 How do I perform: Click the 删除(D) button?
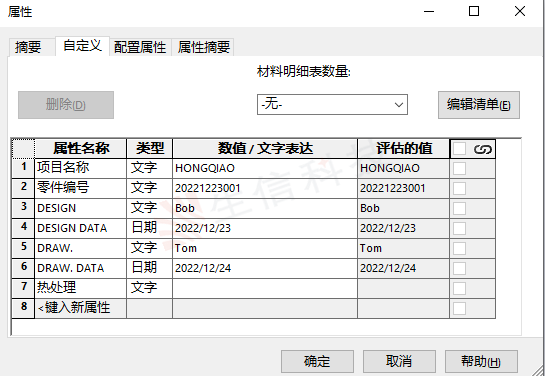coord(66,105)
